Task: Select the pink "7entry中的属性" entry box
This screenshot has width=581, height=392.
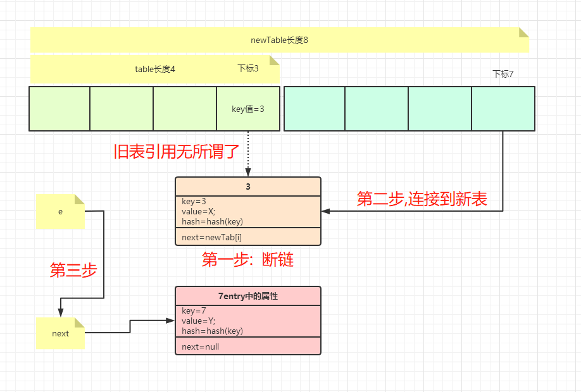Action: [247, 296]
